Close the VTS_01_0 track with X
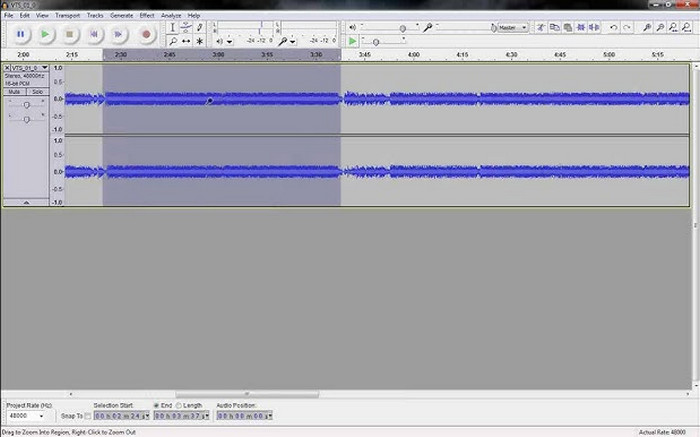700x437 pixels. click(x=7, y=68)
